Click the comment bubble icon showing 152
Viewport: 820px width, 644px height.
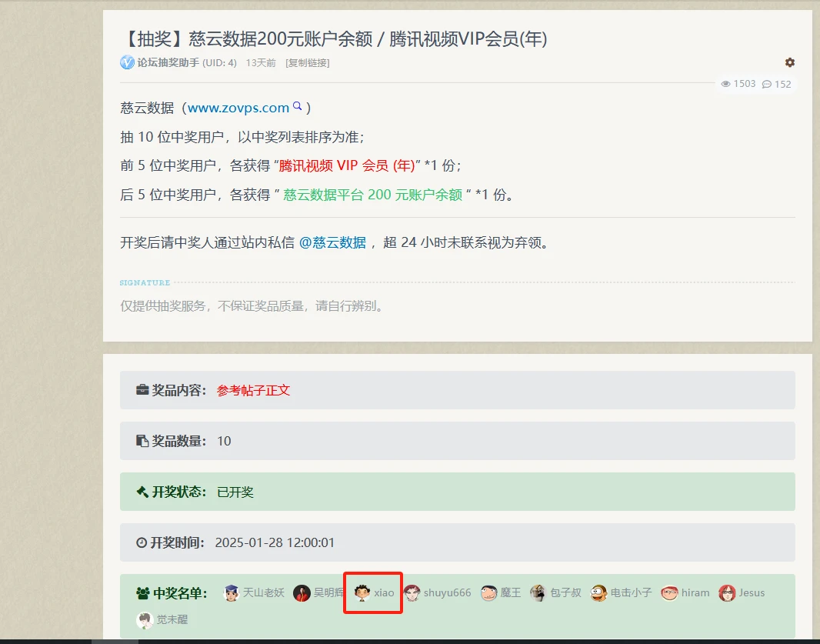click(x=767, y=84)
